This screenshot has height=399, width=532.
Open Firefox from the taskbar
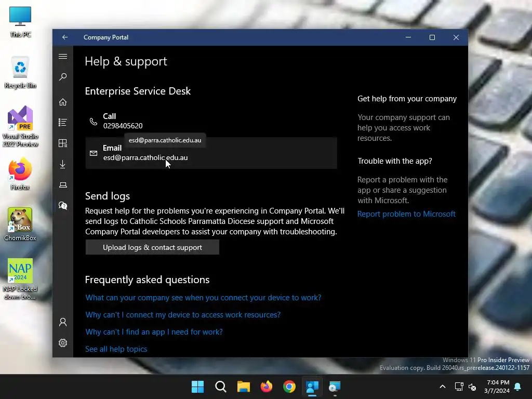(x=267, y=387)
